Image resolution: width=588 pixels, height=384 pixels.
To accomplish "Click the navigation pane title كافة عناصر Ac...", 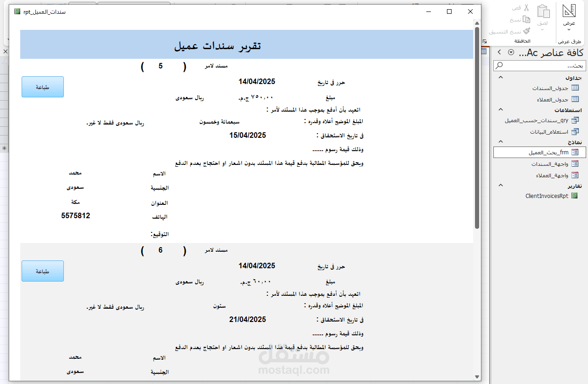I will pyautogui.click(x=551, y=53).
